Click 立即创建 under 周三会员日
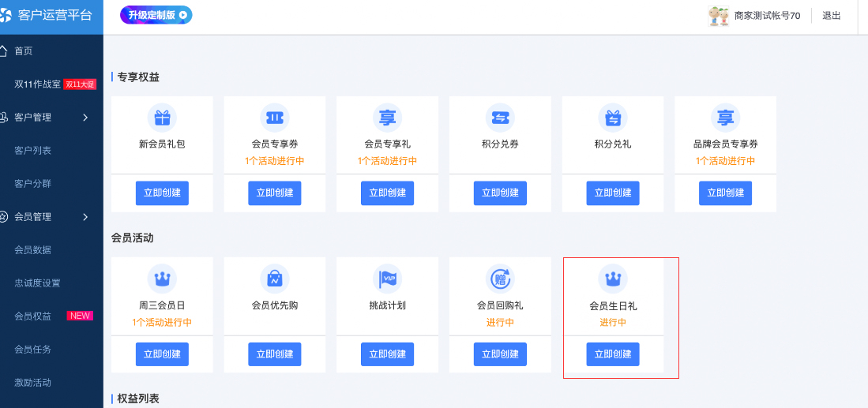The height and width of the screenshot is (408, 868). 162,354
